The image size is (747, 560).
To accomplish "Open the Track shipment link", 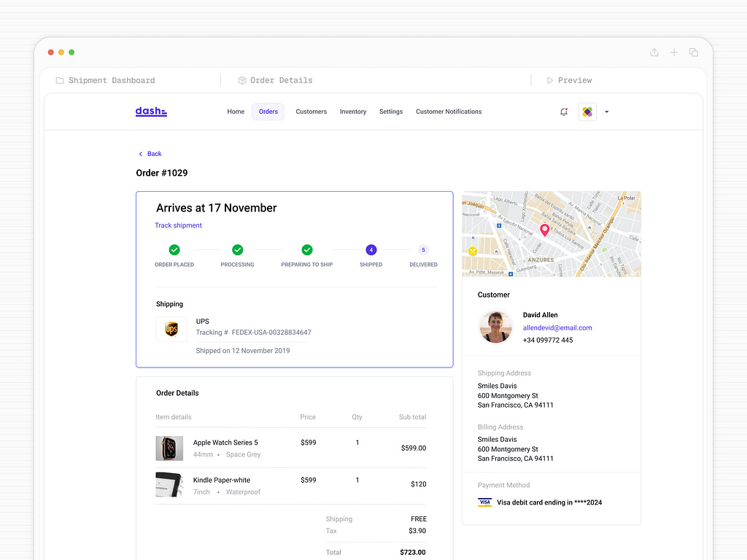I will [178, 225].
